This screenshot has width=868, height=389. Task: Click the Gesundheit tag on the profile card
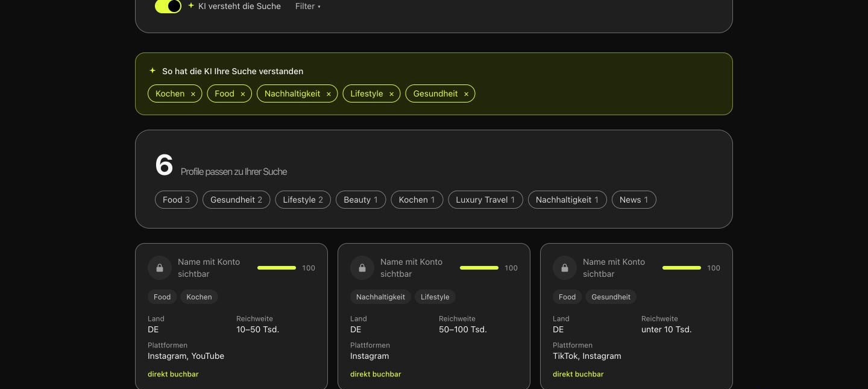(611, 297)
